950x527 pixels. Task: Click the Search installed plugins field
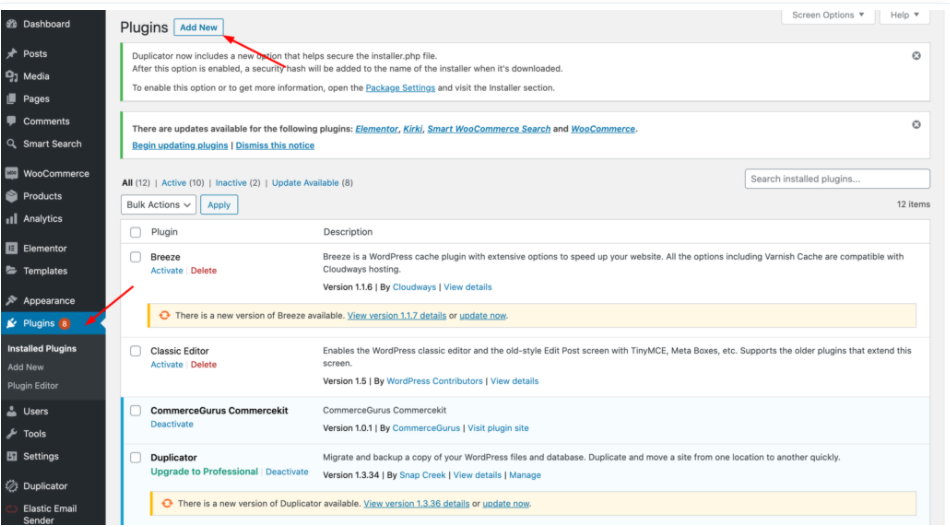pos(837,179)
